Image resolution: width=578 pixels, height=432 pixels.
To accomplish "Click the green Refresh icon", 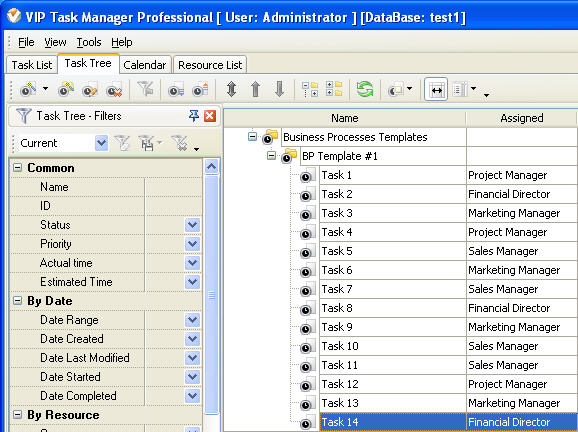I will (365, 89).
